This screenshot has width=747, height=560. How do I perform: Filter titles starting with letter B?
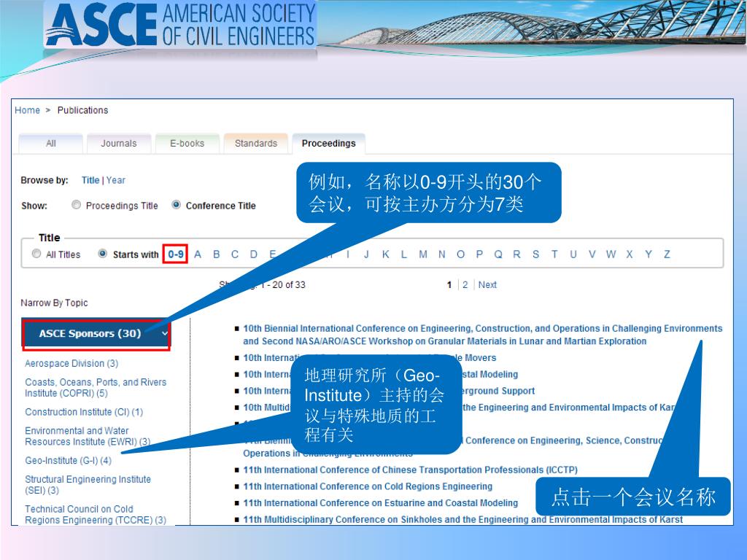tap(216, 254)
